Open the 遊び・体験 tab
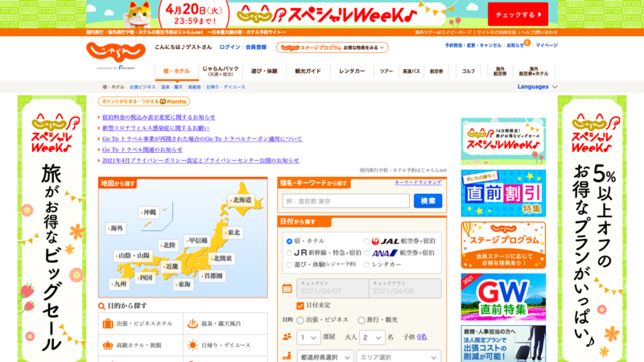The width and height of the screenshot is (644, 362). tap(264, 71)
